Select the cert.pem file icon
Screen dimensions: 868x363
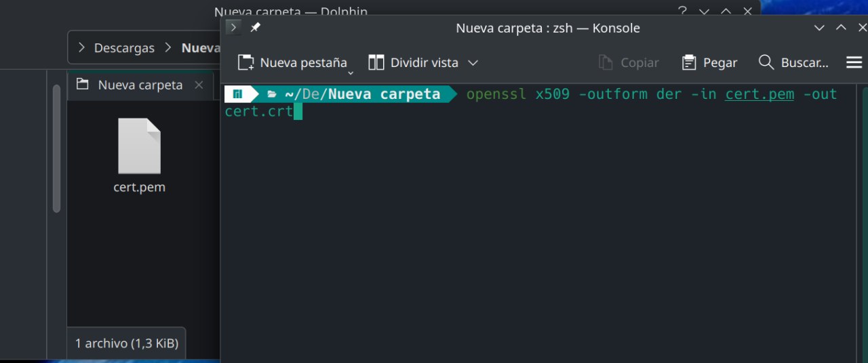click(139, 146)
